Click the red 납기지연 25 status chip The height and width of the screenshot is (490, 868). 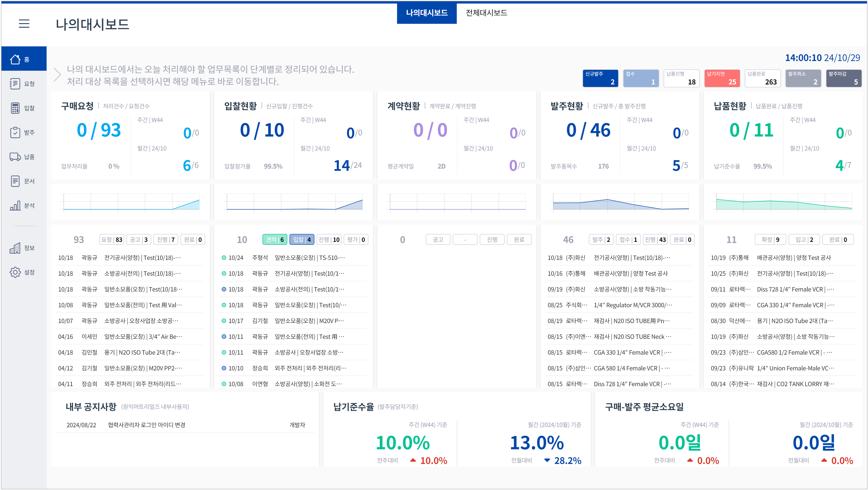(722, 78)
